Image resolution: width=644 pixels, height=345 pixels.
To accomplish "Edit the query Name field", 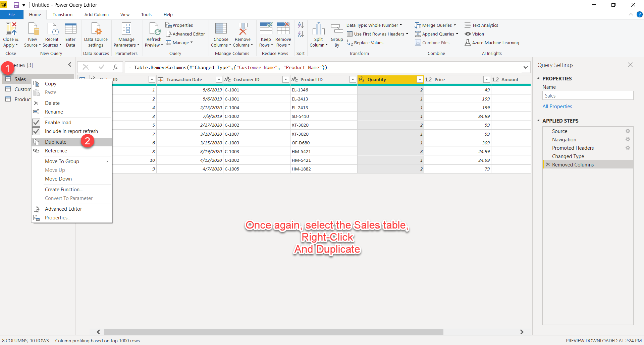I will pos(588,95).
